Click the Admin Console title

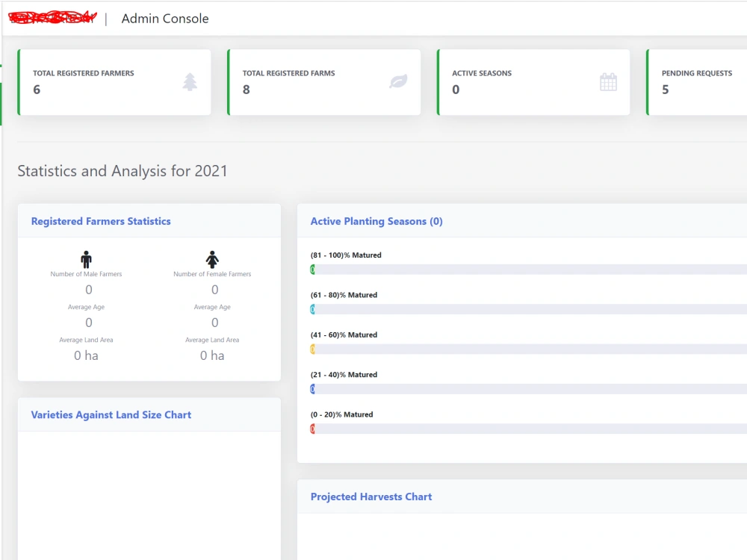pyautogui.click(x=165, y=19)
